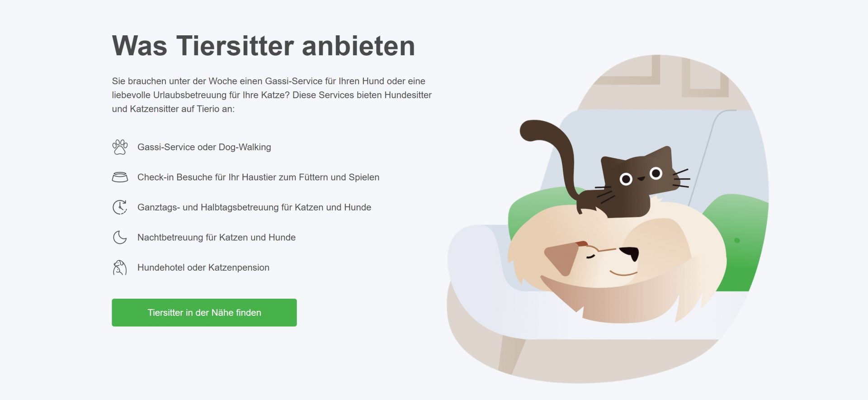The height and width of the screenshot is (400, 868).
Task: Click the cat's curled tail tip
Action: 531,130
